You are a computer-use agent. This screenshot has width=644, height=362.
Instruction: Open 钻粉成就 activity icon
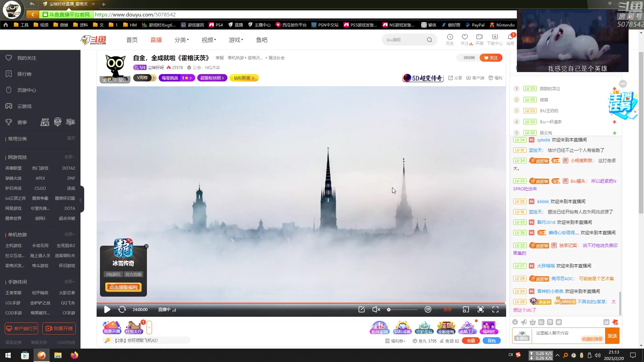coord(402,327)
